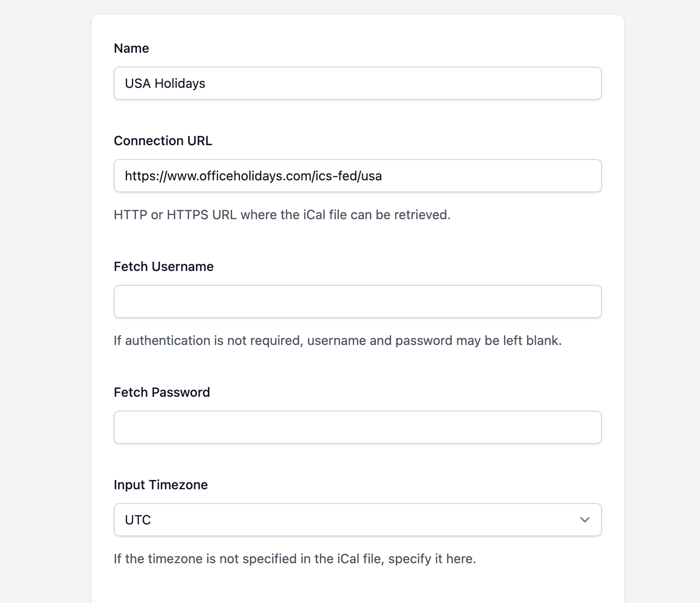
Task: Click the USA Holidays text in Name field
Action: click(165, 83)
